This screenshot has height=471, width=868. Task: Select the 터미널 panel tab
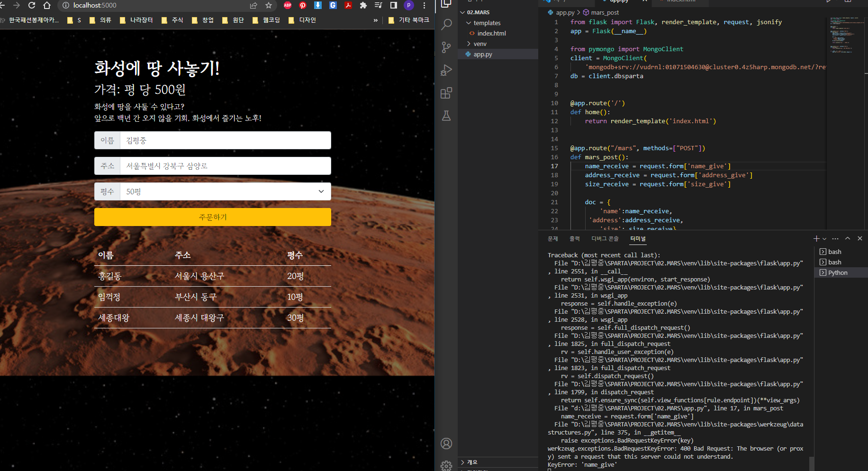pyautogui.click(x=638, y=238)
